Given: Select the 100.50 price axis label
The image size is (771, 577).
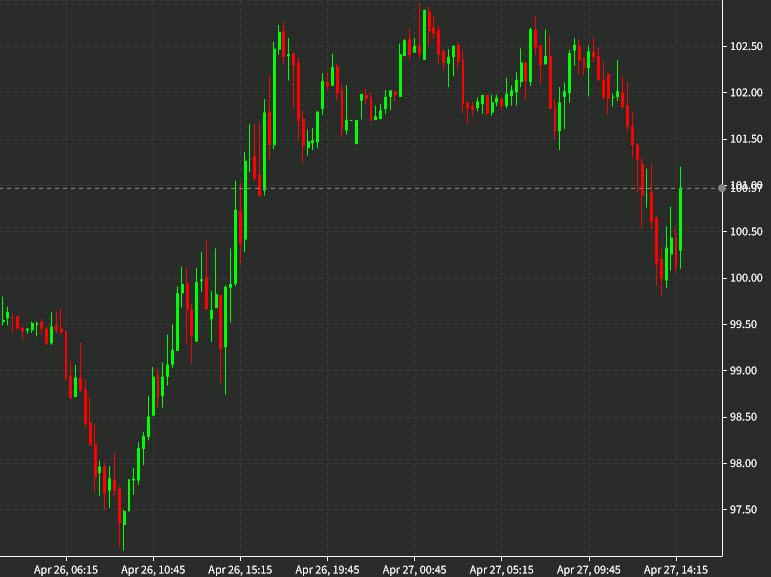Looking at the screenshot, I should tap(746, 232).
